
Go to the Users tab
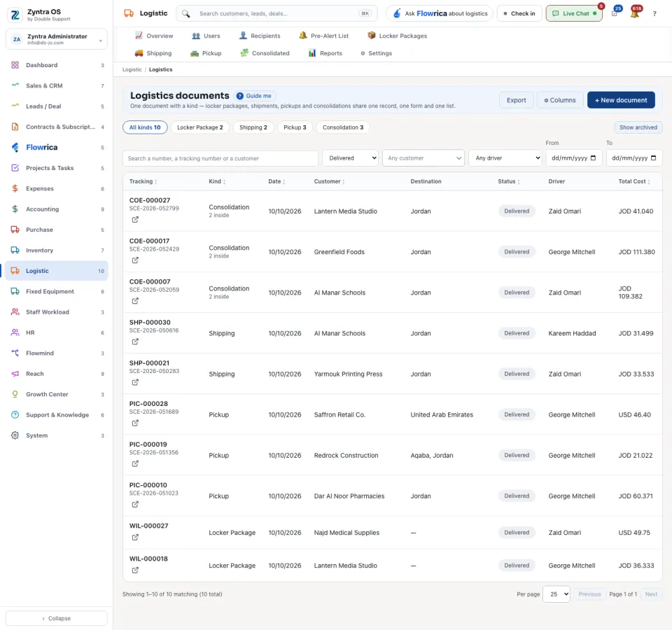[206, 36]
